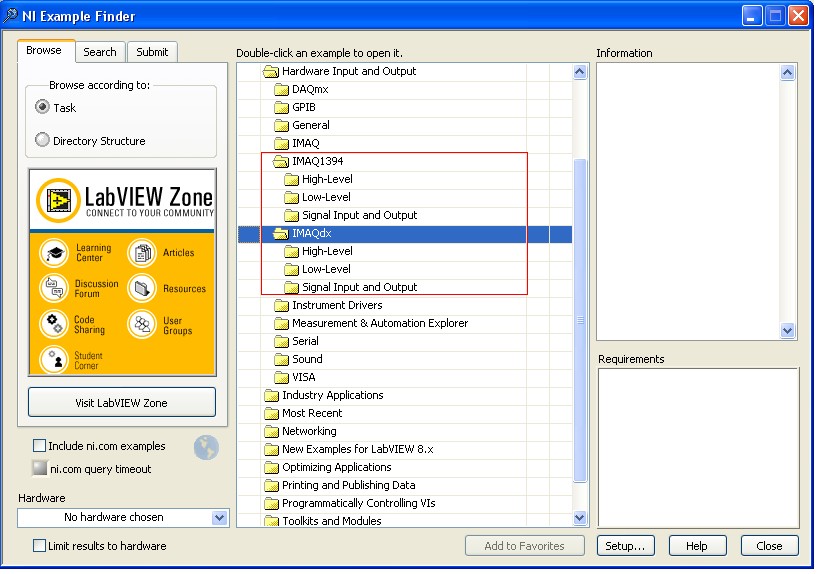Select the Instrument Drivers folder

(x=337, y=306)
